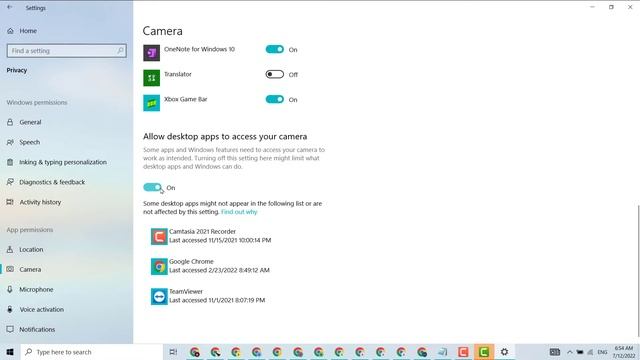Click the App permissions section label
Viewport: 640px width, 360px height.
tap(30, 230)
